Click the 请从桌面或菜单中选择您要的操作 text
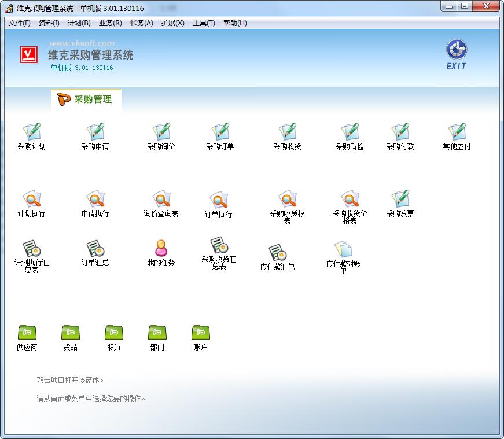The width and height of the screenshot is (504, 439). (x=91, y=399)
